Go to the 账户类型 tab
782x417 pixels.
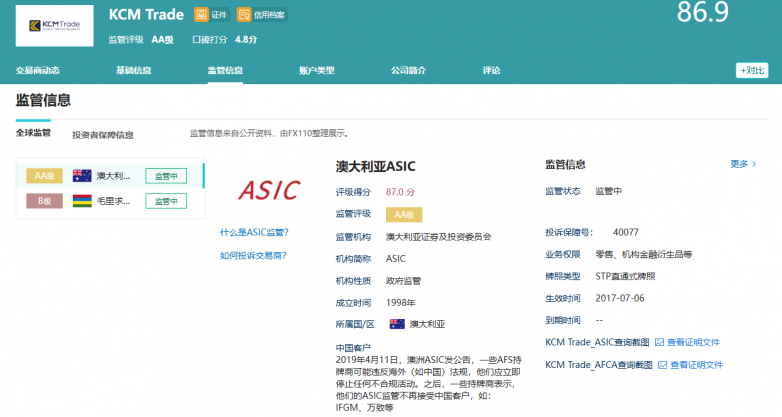pos(317,70)
